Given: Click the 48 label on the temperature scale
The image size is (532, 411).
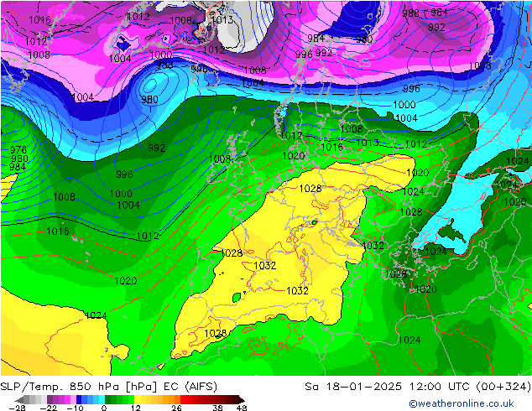Looking at the screenshot, I should (x=242, y=408).
